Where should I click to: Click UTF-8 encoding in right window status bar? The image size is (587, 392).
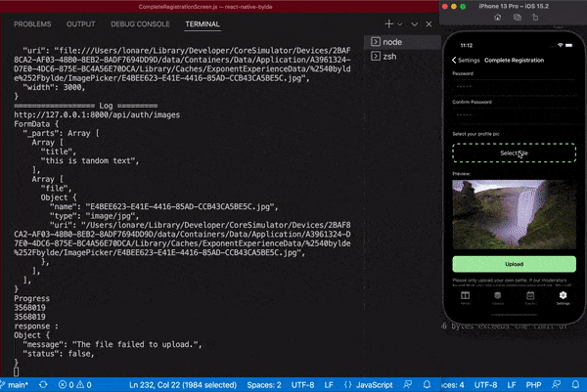point(485,384)
